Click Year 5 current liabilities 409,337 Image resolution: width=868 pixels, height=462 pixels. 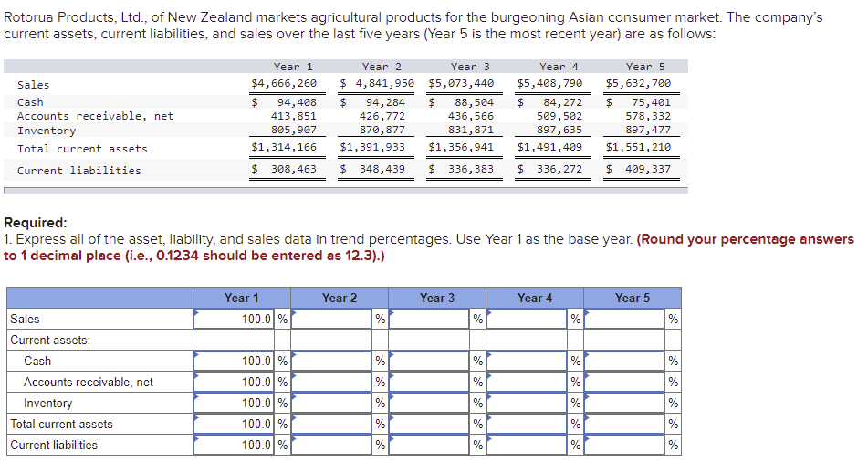pos(648,168)
